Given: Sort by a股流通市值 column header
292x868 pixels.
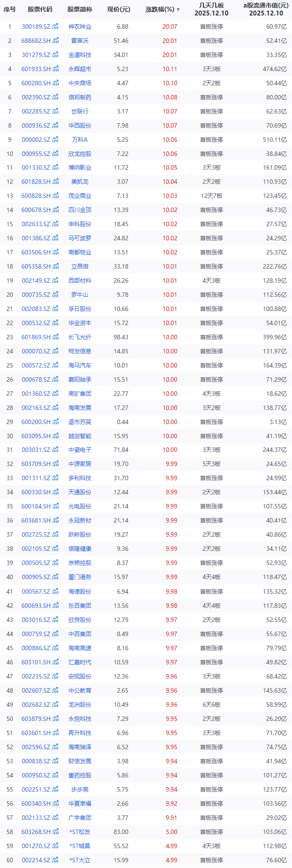Looking at the screenshot, I should pyautogui.click(x=266, y=9).
